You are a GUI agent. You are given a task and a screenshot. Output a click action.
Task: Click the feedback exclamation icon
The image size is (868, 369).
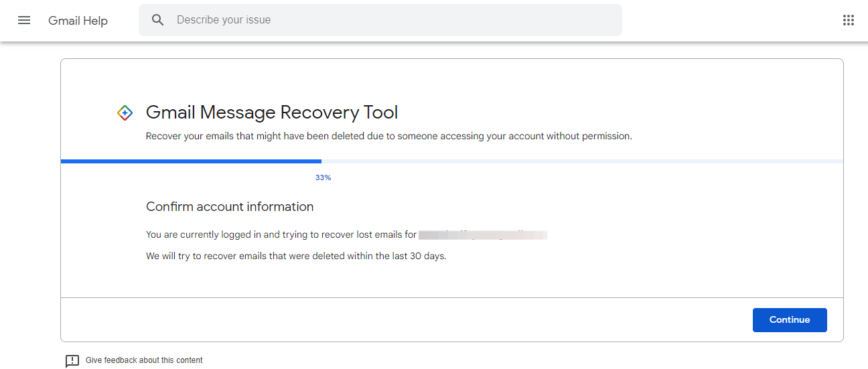pyautogui.click(x=72, y=361)
